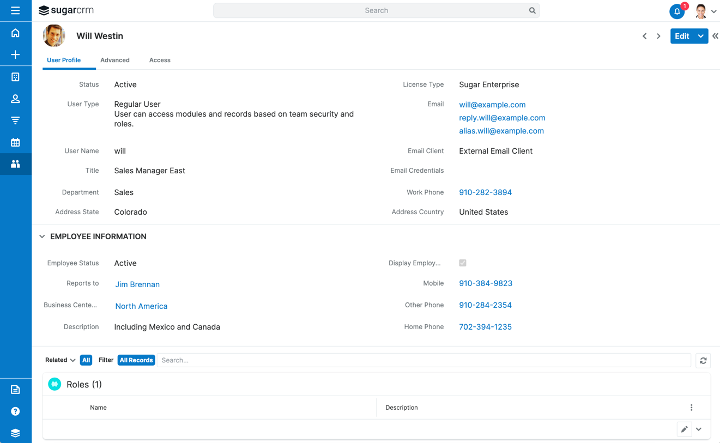Expand the Related dropdown
This screenshot has height=444, width=720.
coord(60,360)
